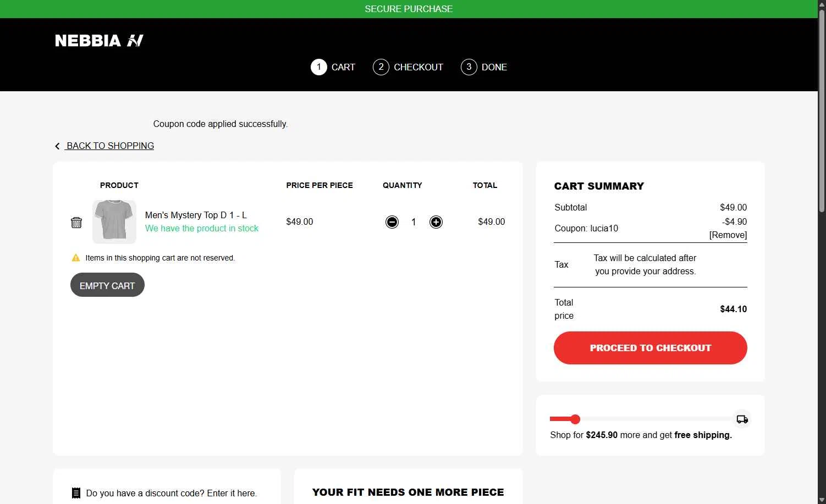Click the 'Tax will be calculated' note
This screenshot has height=504, width=826.
(x=645, y=264)
